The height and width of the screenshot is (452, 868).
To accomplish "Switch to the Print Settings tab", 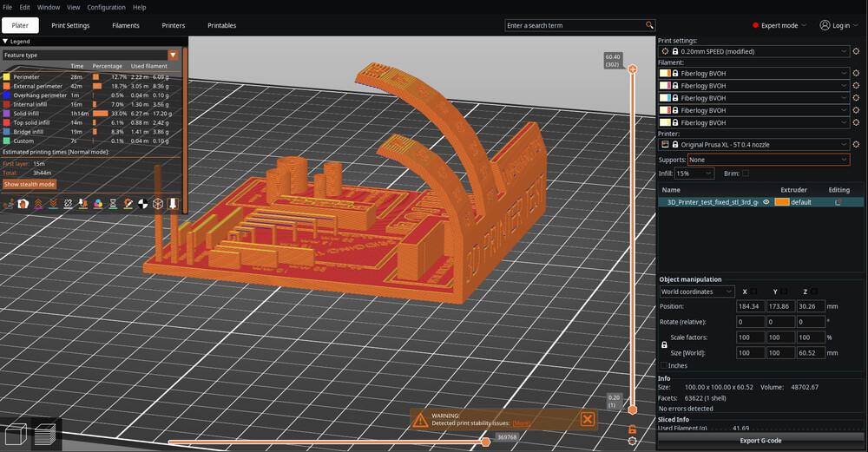I will [x=70, y=25].
